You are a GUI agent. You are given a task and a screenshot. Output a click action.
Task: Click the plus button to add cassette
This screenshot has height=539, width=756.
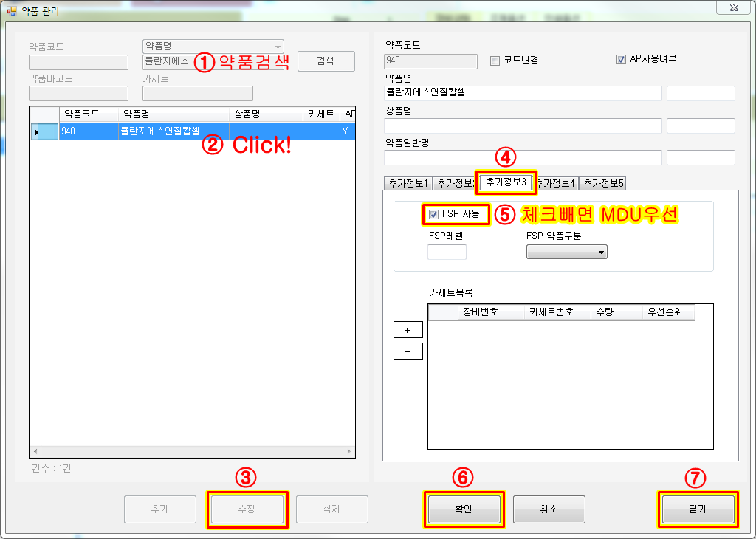pyautogui.click(x=408, y=330)
